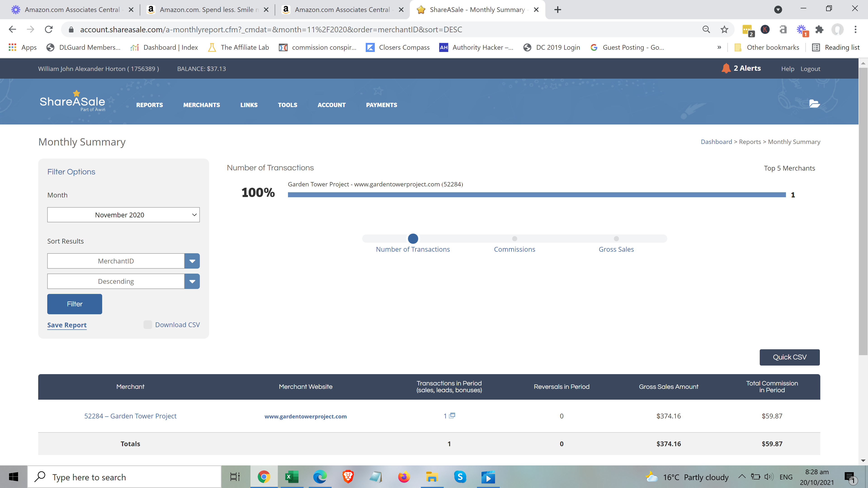868x488 pixels.
Task: Open the REPORTS menu
Action: tap(149, 105)
